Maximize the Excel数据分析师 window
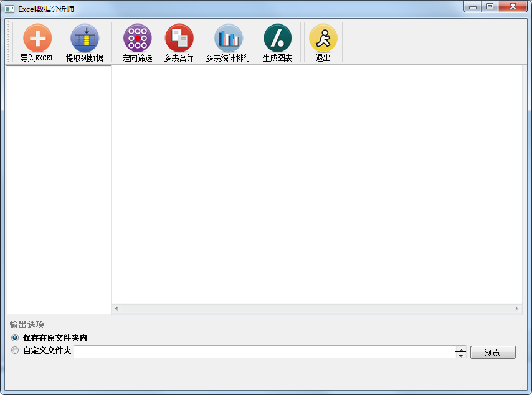Screen dimensions: 532x395 [x=489, y=6]
